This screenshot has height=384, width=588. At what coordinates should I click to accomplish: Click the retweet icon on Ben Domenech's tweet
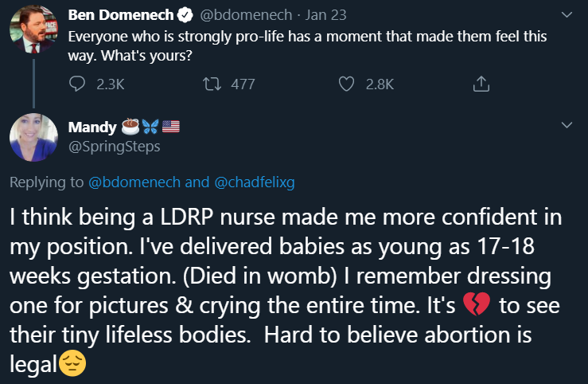(x=212, y=83)
